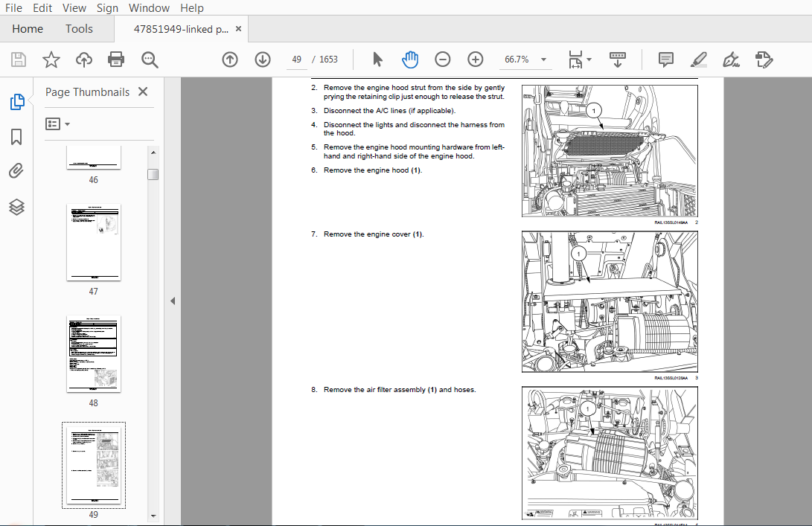The image size is (812, 526).
Task: Open the Layers panel icon
Action: [x=16, y=207]
